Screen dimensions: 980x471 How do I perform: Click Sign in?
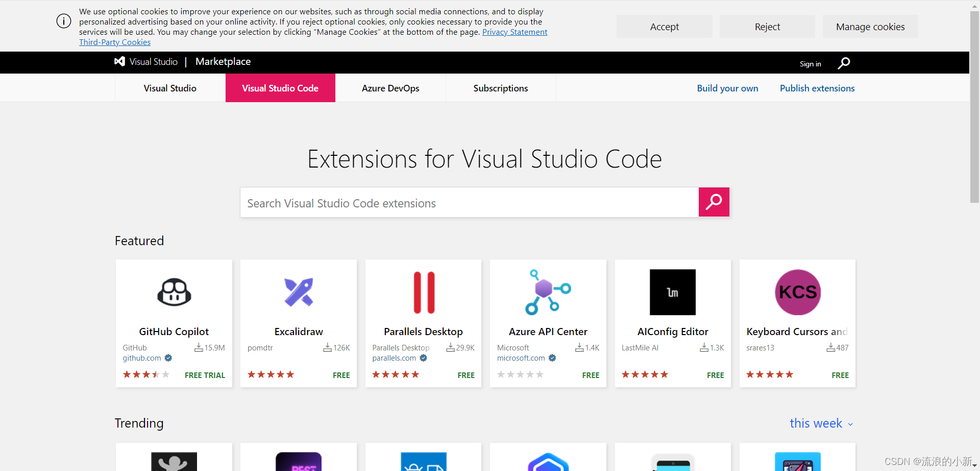point(811,64)
